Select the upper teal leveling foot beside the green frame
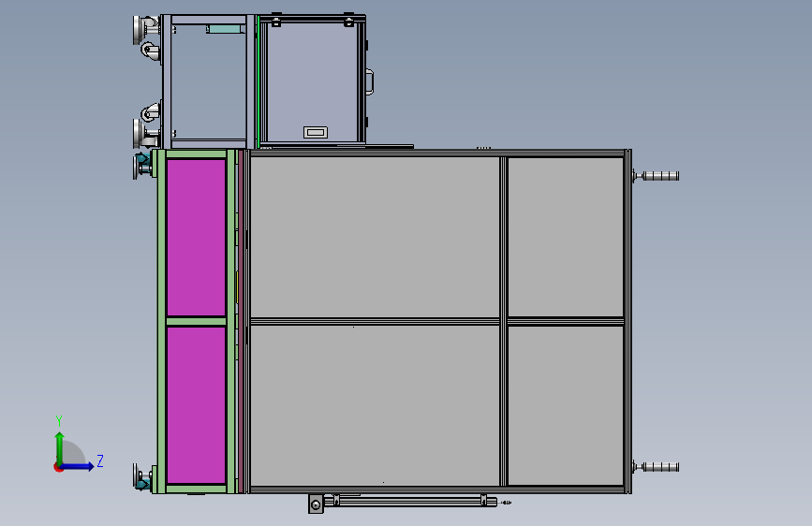The width and height of the screenshot is (812, 526). (142, 165)
